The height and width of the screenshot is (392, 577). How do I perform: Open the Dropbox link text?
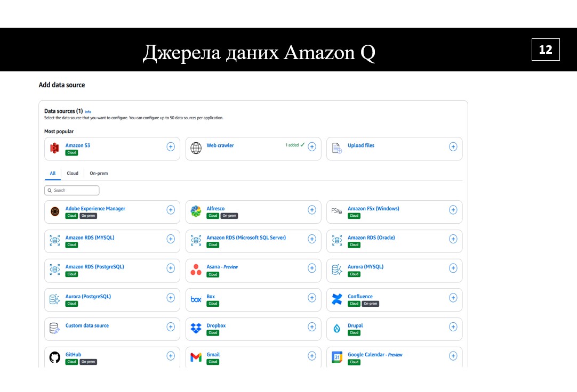pos(216,325)
